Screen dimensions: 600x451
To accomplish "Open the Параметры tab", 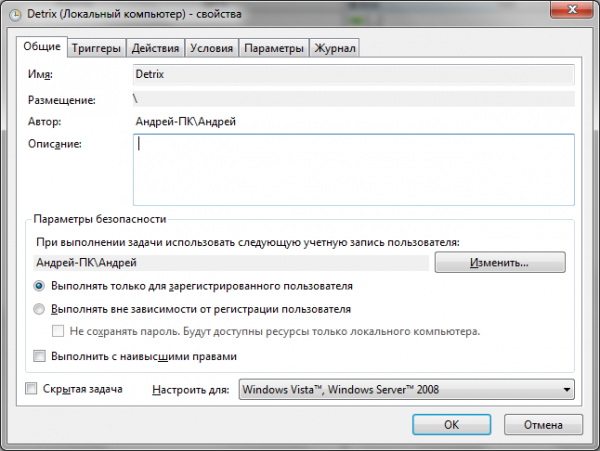I will [274, 48].
